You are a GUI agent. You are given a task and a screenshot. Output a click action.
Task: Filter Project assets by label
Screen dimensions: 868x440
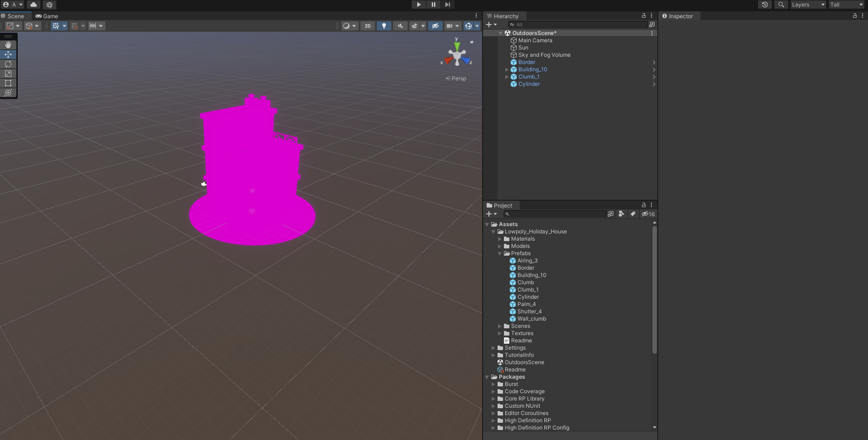pos(633,214)
